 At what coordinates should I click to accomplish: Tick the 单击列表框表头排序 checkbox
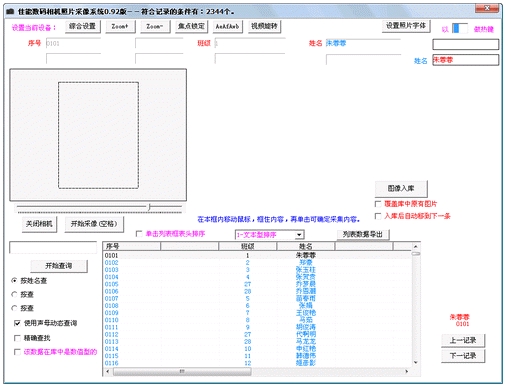139,234
